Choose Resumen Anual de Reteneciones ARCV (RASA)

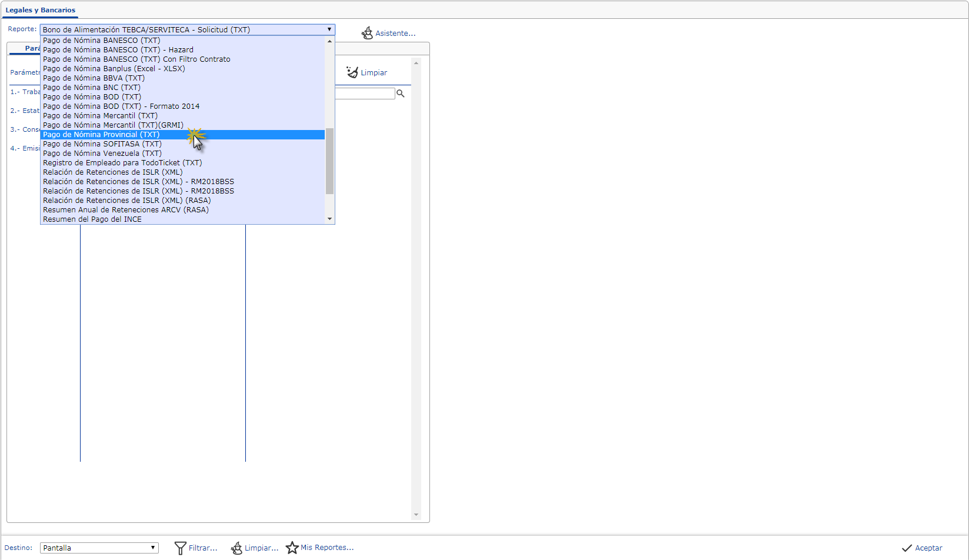[x=182, y=210]
